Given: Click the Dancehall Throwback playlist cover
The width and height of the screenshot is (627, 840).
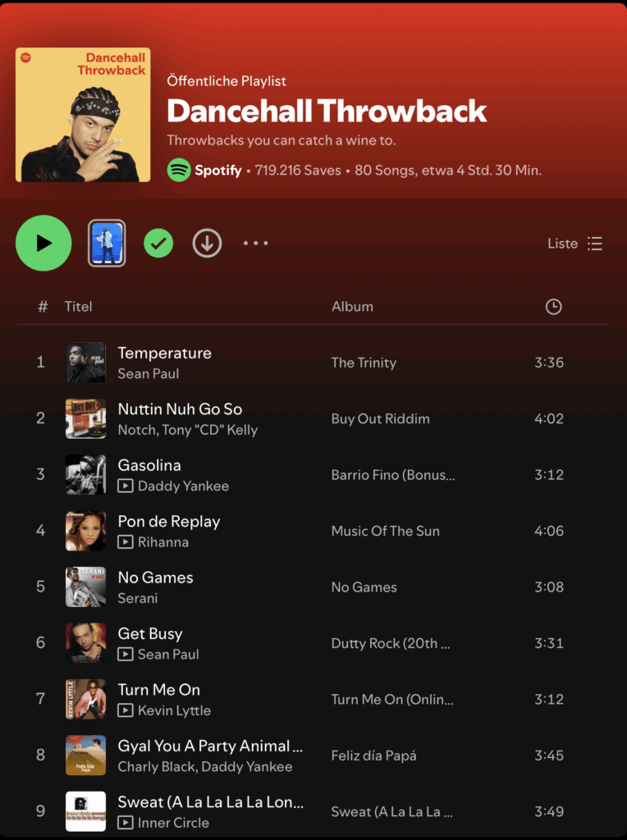Looking at the screenshot, I should (x=83, y=115).
